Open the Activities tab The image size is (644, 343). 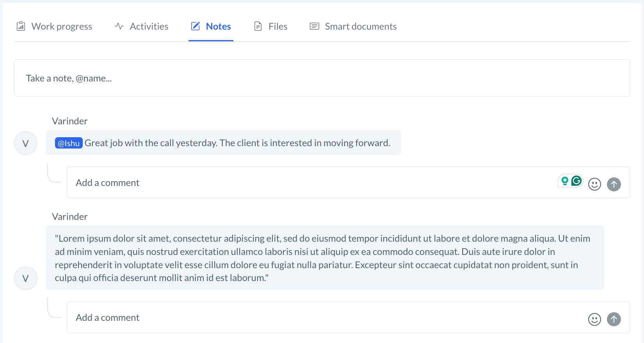pos(149,27)
